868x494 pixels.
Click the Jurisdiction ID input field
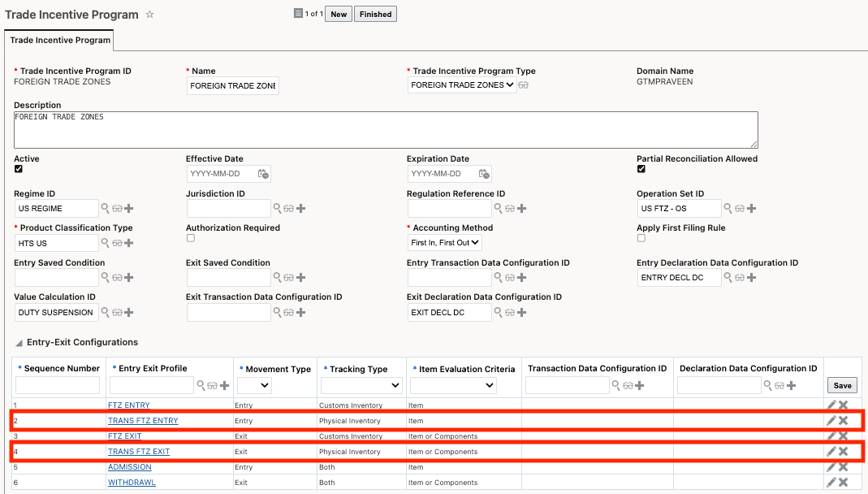pyautogui.click(x=229, y=209)
